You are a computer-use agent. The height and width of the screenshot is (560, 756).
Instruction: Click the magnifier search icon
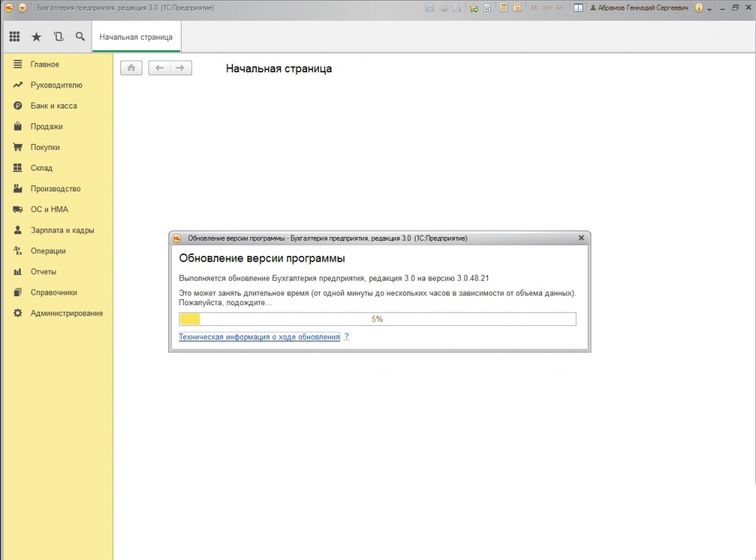pos(80,37)
